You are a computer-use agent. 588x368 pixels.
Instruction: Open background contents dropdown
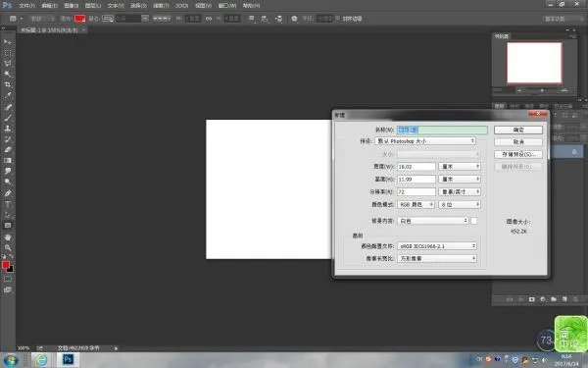(x=433, y=221)
